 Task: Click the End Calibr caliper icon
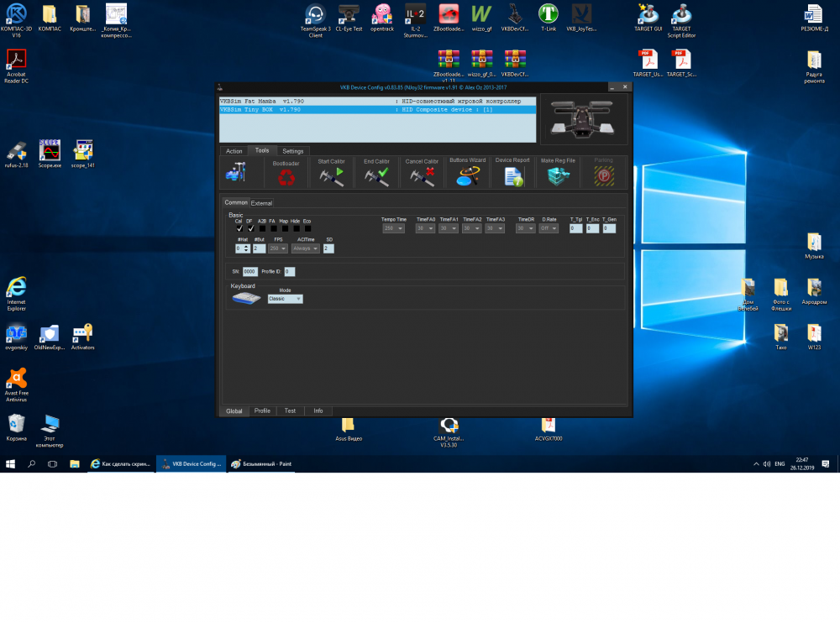pyautogui.click(x=376, y=176)
